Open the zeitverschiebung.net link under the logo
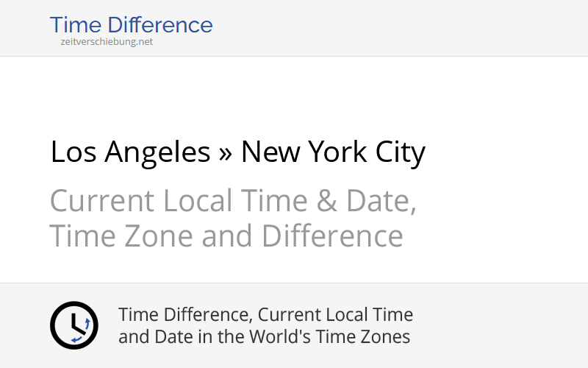Screen dimensions: 588x368 point(107,42)
